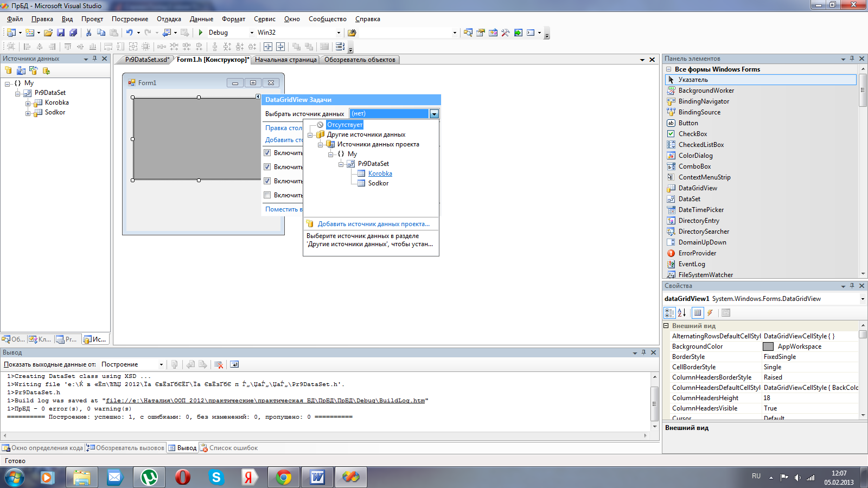Open Отладка menu

point(169,19)
